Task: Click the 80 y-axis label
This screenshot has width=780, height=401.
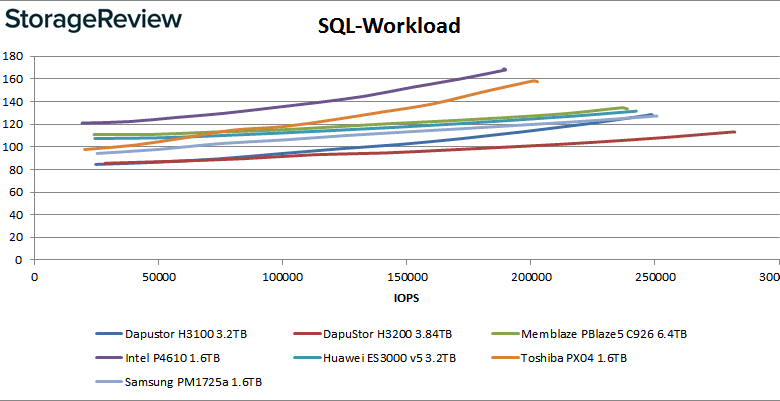Action: pyautogui.click(x=15, y=170)
